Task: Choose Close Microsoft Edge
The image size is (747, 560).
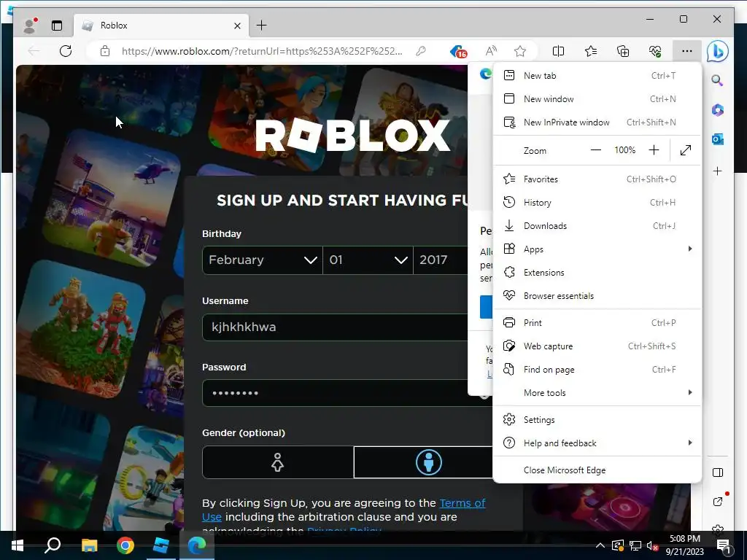Action: tap(597, 470)
